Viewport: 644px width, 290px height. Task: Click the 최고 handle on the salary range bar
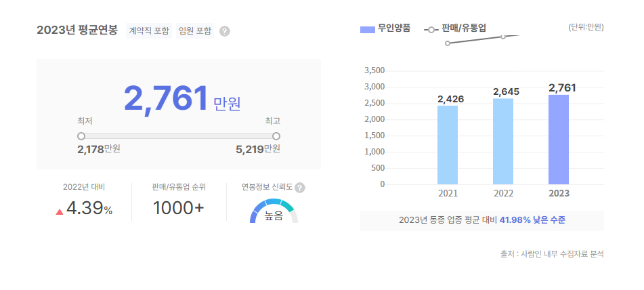coord(276,136)
